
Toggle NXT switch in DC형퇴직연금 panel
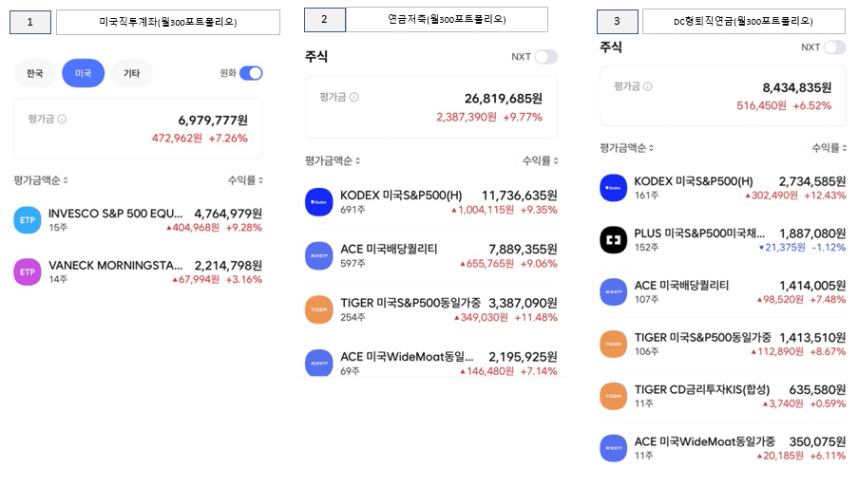click(835, 47)
